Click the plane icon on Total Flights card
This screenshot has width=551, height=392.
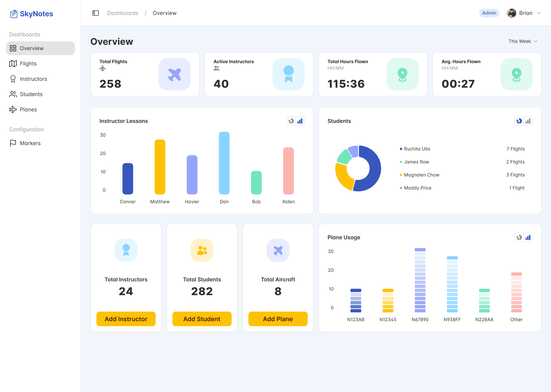click(x=174, y=74)
